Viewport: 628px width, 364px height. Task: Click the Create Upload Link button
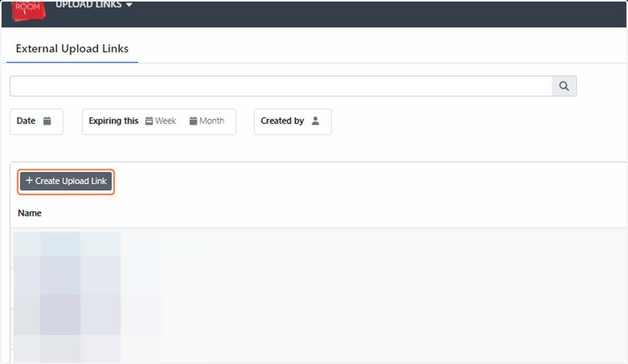tap(66, 181)
